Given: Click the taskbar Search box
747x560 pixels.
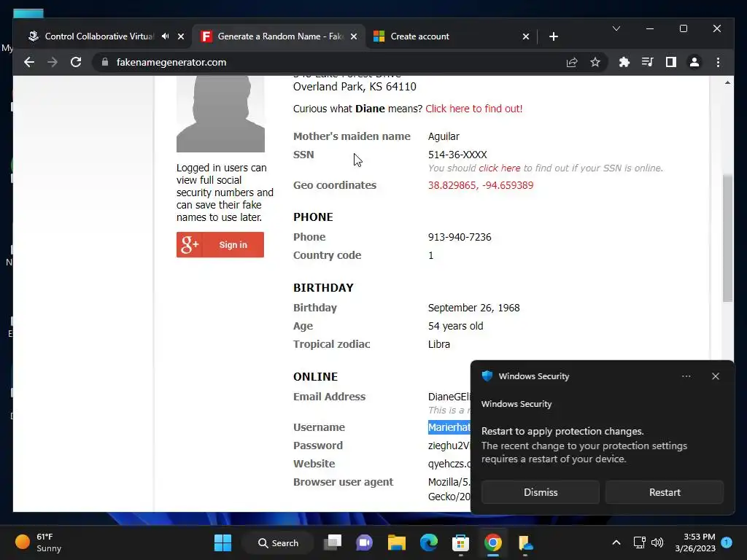Looking at the screenshot, I should [278, 542].
